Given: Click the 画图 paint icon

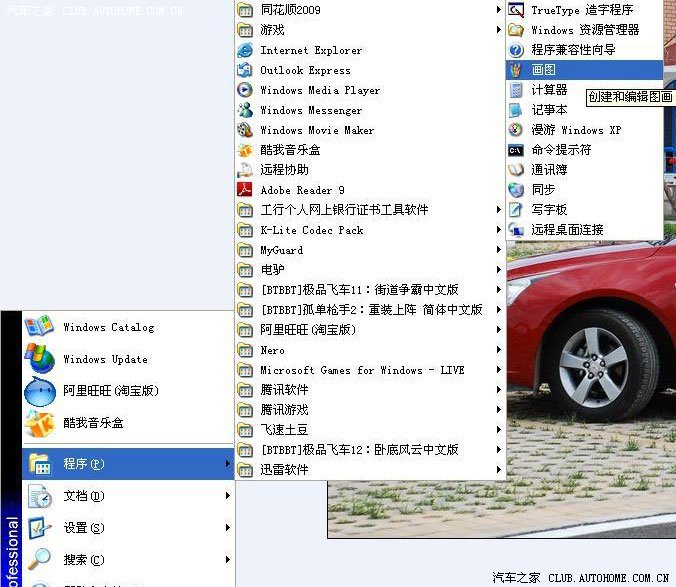Looking at the screenshot, I should coord(516,69).
